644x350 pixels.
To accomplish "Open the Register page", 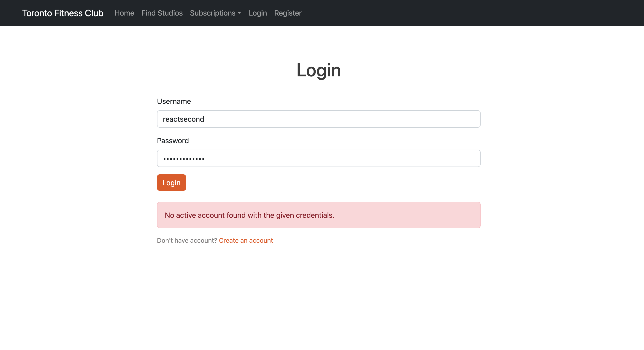I will (x=288, y=13).
